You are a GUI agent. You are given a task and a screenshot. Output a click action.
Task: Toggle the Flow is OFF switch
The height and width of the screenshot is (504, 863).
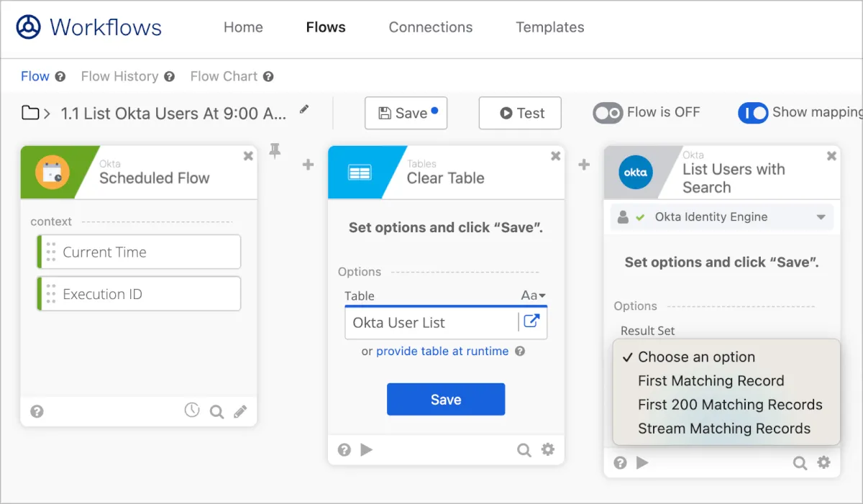point(608,113)
